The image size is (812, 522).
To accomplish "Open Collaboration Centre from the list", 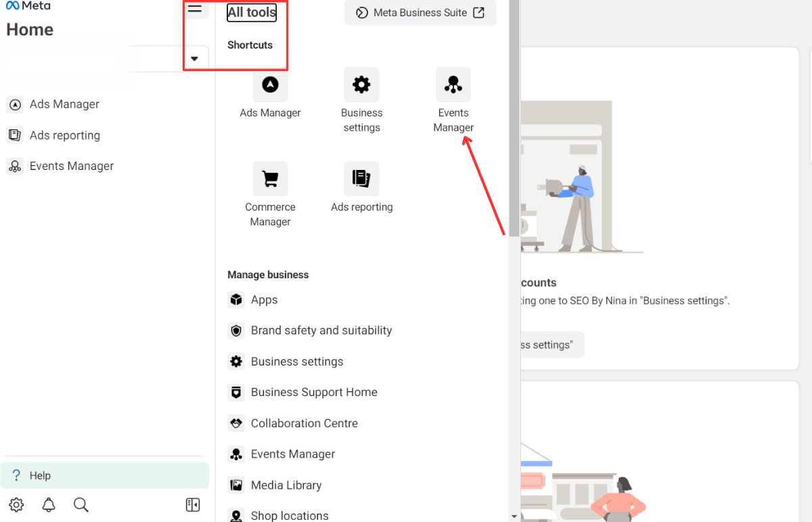I will [x=304, y=423].
